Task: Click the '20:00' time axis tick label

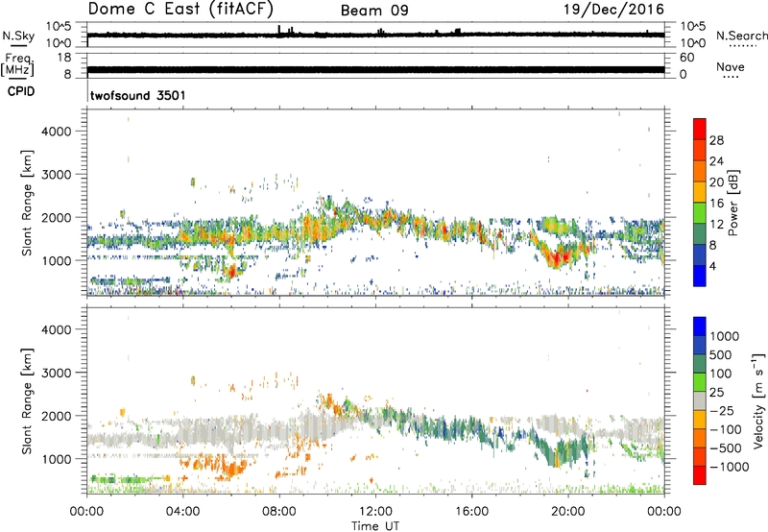Action: click(x=568, y=512)
